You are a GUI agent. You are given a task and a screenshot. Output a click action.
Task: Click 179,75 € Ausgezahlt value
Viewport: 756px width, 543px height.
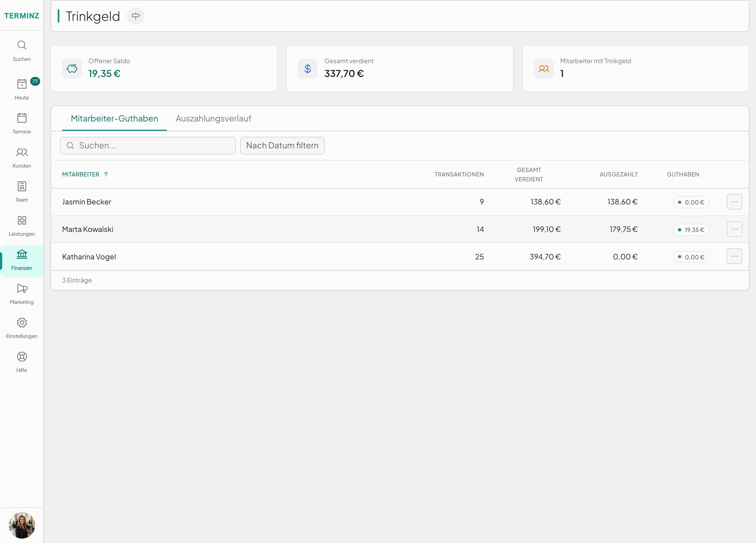[623, 229]
